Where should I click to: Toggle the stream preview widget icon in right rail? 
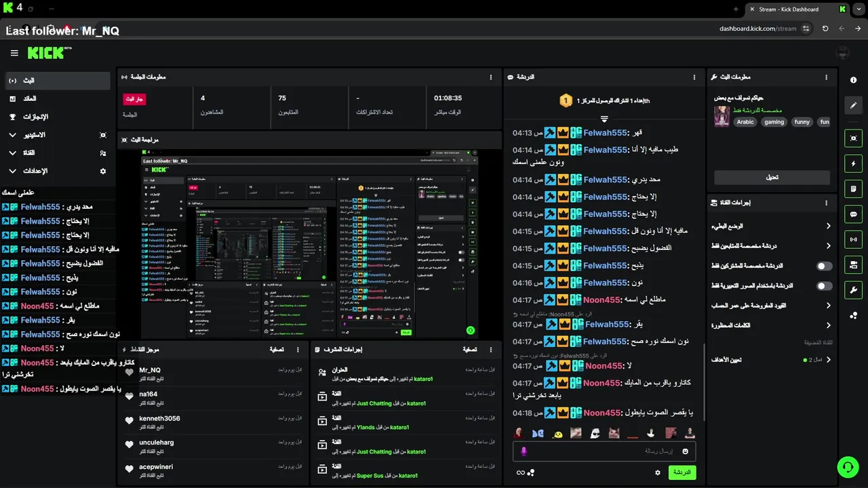pyautogui.click(x=853, y=138)
